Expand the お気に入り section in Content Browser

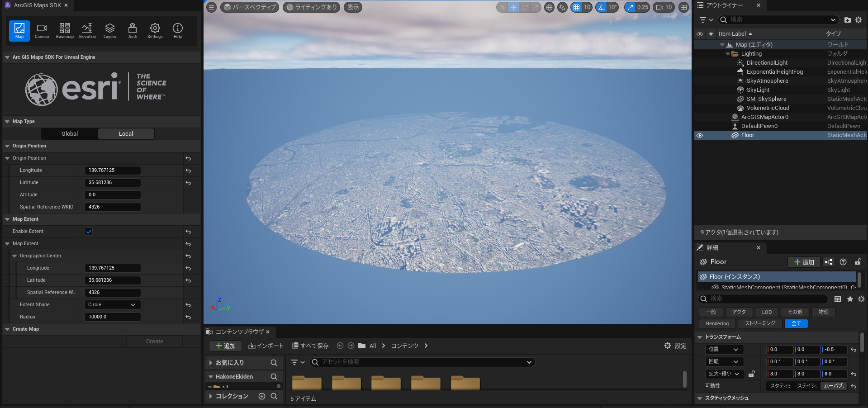click(210, 363)
